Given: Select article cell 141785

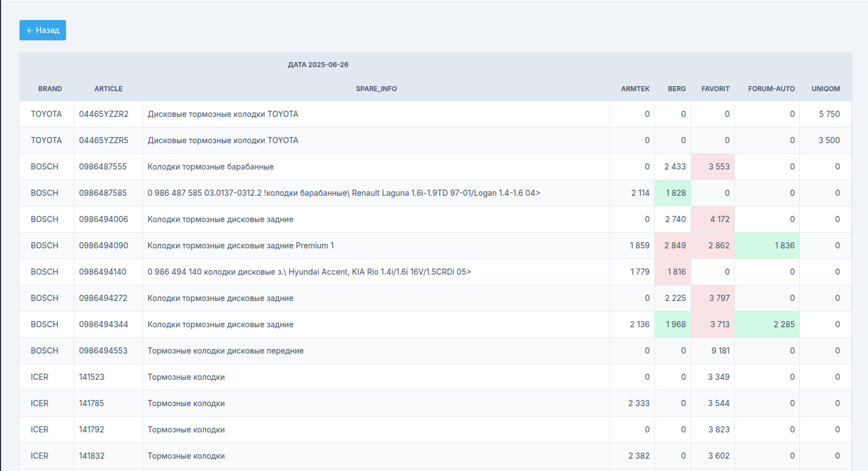Looking at the screenshot, I should coord(91,403).
